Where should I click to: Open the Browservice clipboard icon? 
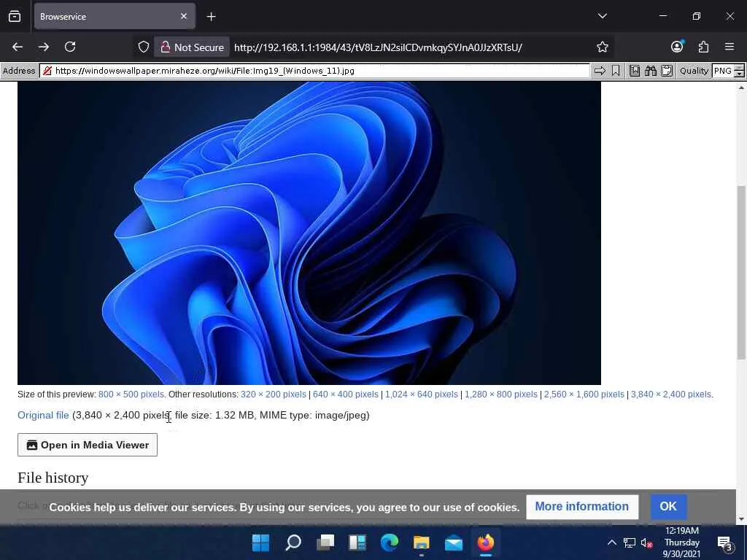[x=667, y=71]
